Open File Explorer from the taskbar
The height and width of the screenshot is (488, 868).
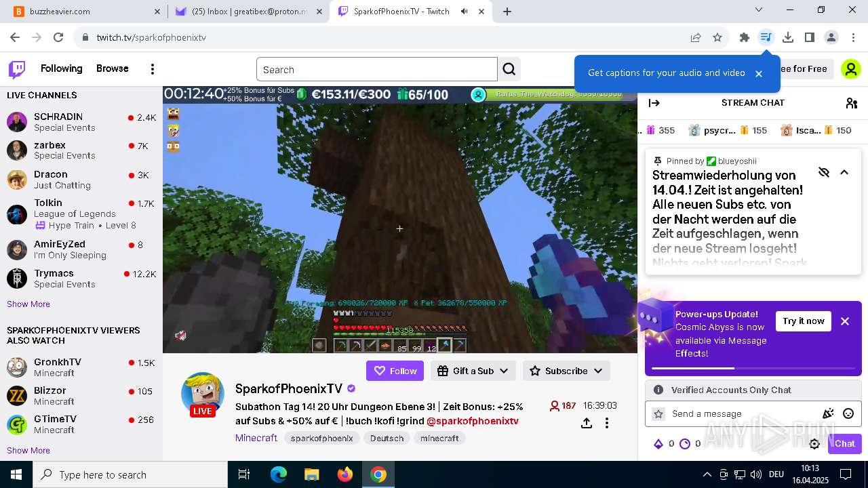pos(312,474)
